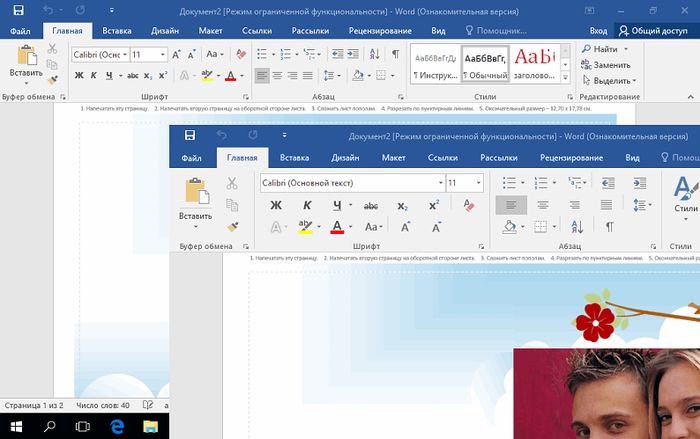
Task: Open Microsoft Edge from the Windows taskbar
Action: click(x=116, y=427)
